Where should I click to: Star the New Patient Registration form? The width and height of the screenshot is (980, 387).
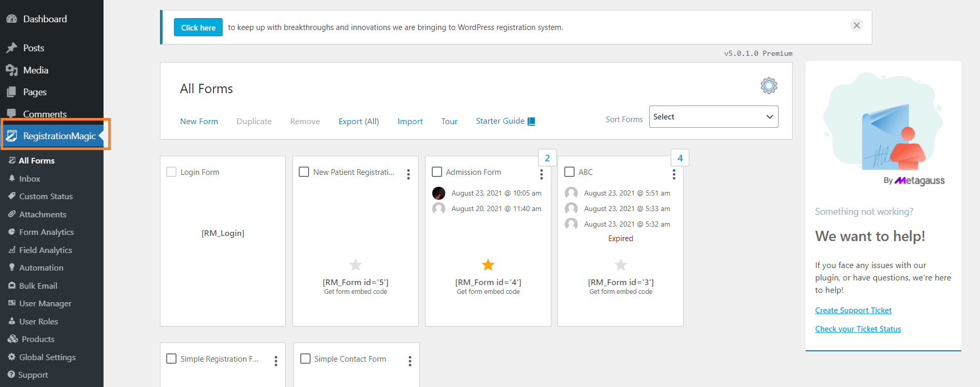(x=356, y=265)
